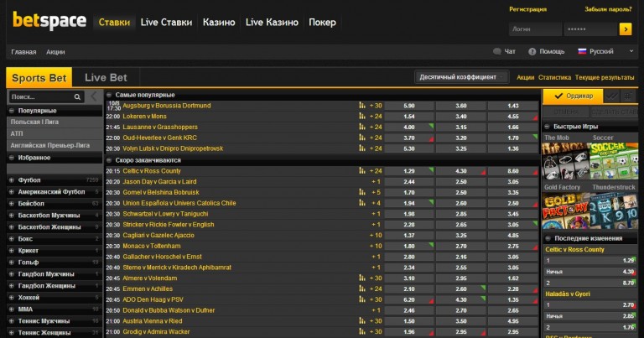644x338 pixels.
Task: Go to Главная page
Action: [x=23, y=52]
